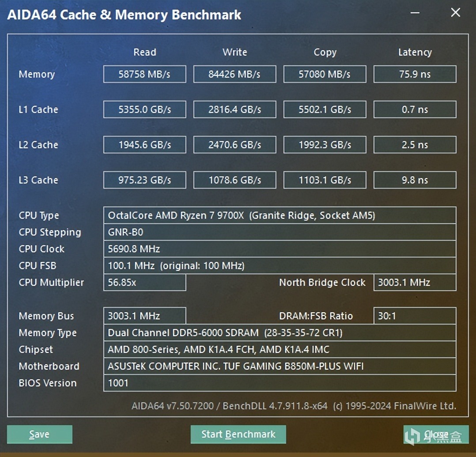The image size is (476, 457).
Task: Click the Copy column header
Action: coord(325,52)
